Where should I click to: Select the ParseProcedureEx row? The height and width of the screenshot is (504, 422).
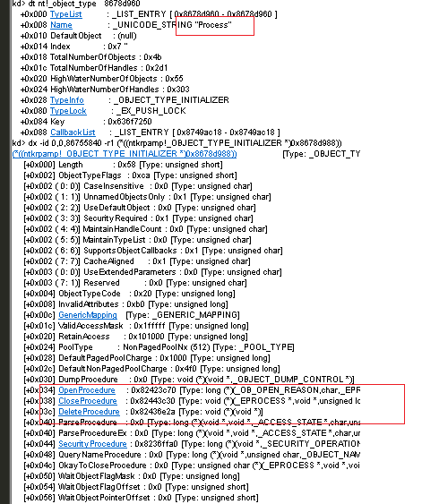[x=192, y=433]
